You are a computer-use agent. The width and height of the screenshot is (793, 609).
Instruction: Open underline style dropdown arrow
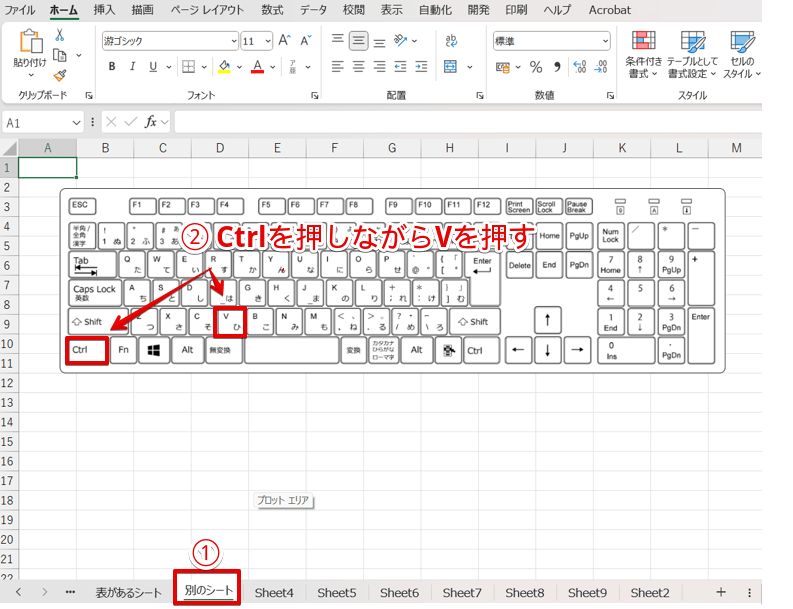point(168,67)
